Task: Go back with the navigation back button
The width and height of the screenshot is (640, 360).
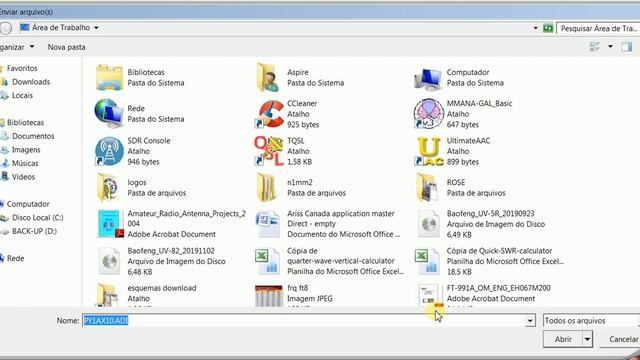Action: [6, 28]
